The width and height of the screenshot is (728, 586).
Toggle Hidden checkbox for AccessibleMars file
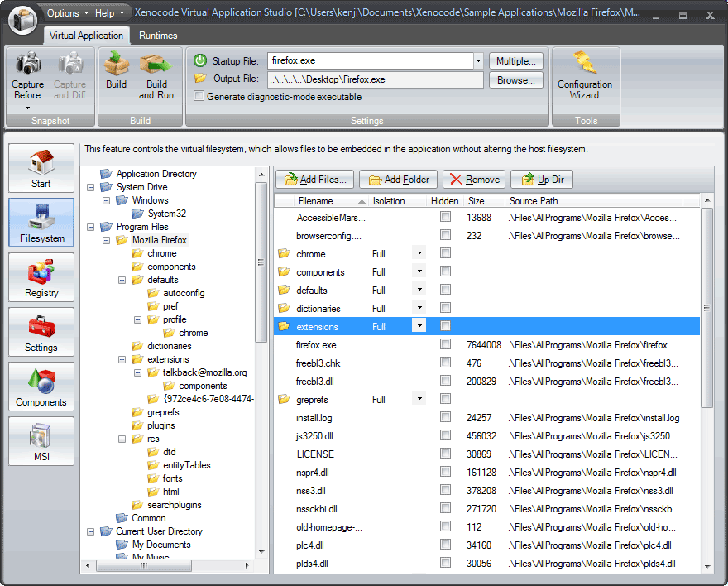445,216
